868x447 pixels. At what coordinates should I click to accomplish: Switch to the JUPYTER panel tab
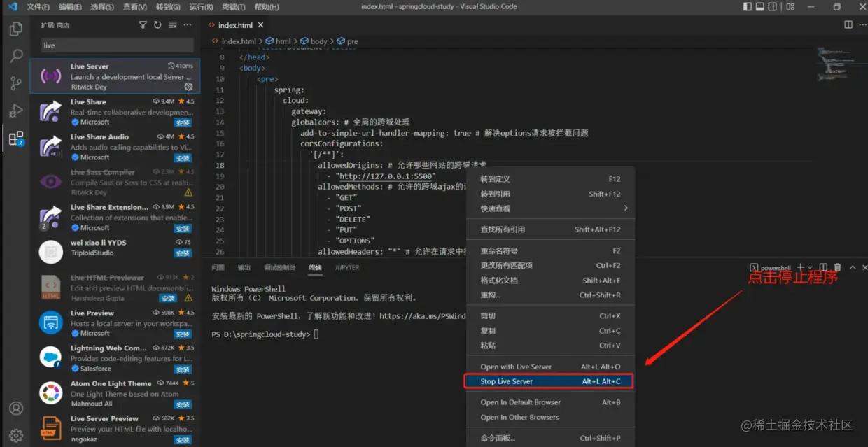tap(346, 267)
